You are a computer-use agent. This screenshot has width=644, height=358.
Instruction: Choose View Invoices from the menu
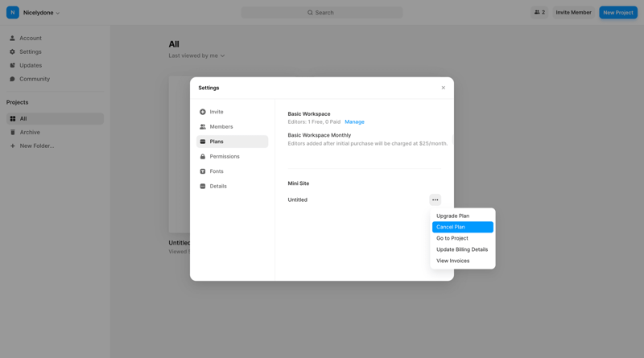[x=462, y=261]
